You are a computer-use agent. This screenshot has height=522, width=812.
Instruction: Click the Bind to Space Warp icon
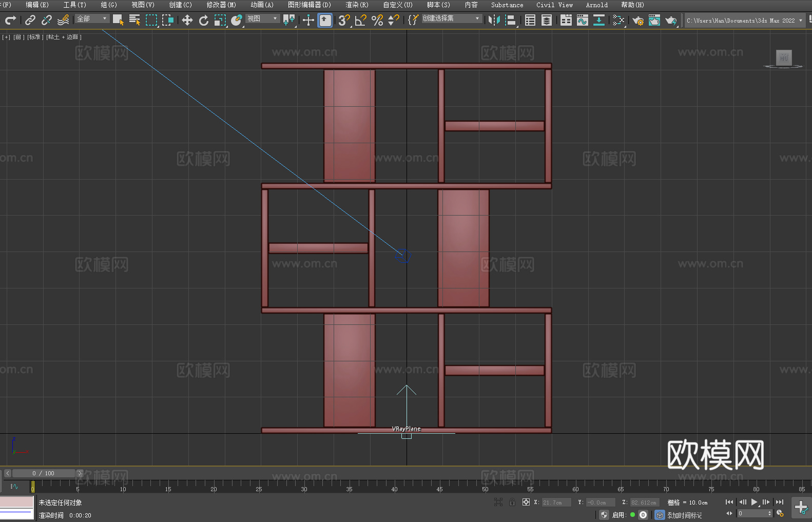[x=63, y=20]
